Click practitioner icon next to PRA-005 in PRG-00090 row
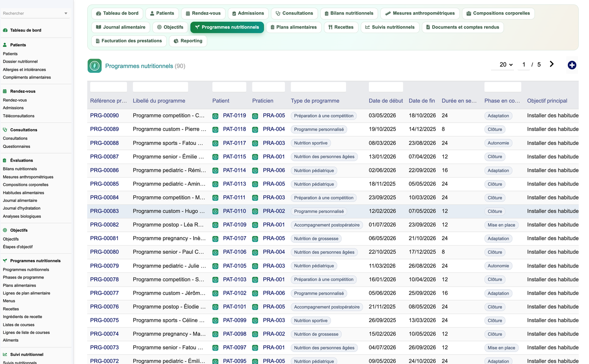 [x=255, y=116]
